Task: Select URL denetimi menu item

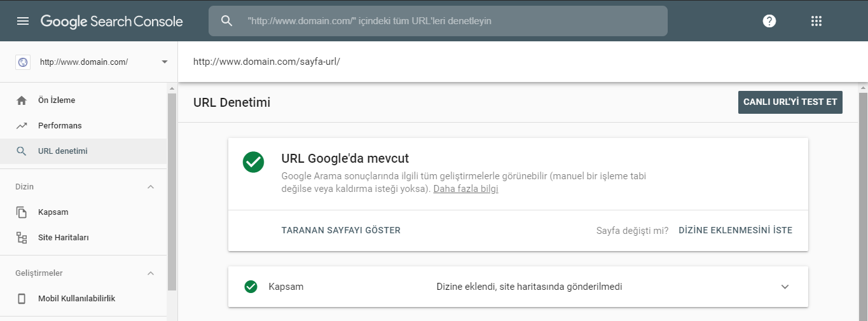Action: pyautogui.click(x=83, y=151)
